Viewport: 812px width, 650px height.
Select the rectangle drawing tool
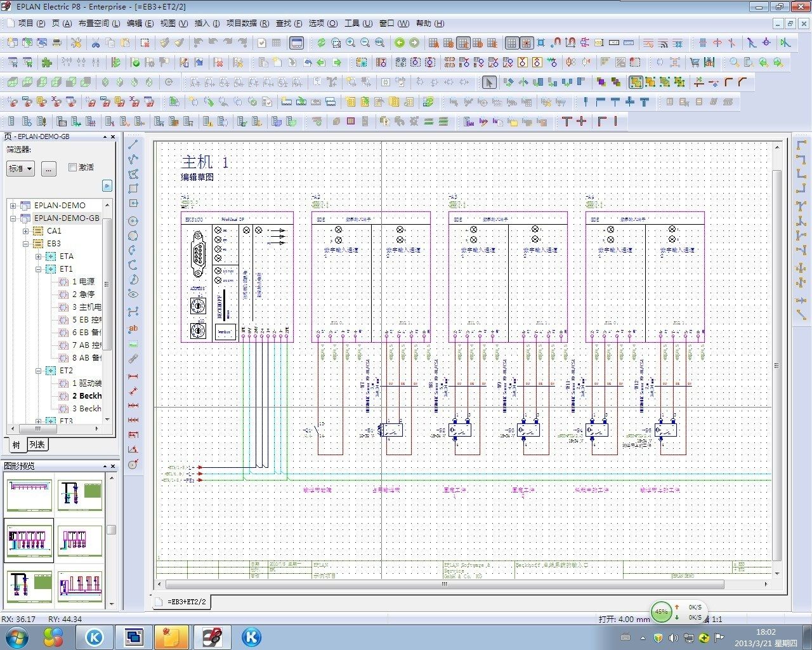133,189
